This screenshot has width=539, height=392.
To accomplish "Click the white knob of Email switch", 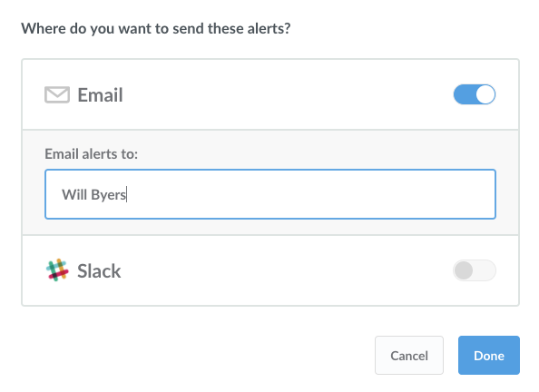I will 485,94.
